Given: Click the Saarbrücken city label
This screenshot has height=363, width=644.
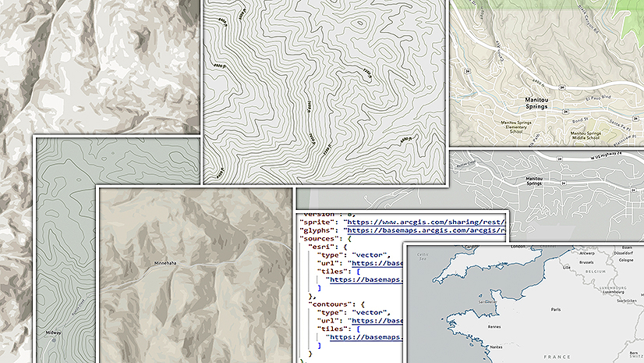Looking at the screenshot, I should 627,301.
